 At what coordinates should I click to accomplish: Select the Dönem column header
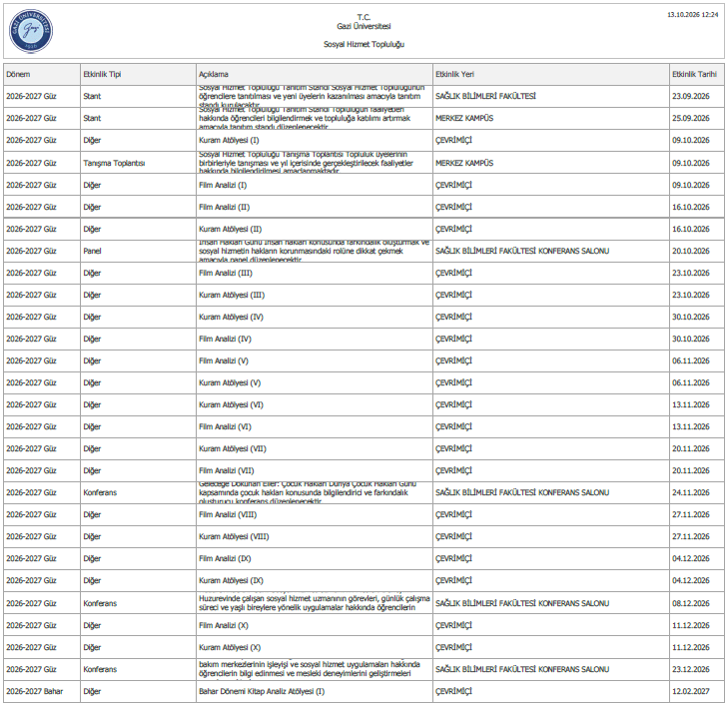(x=42, y=74)
